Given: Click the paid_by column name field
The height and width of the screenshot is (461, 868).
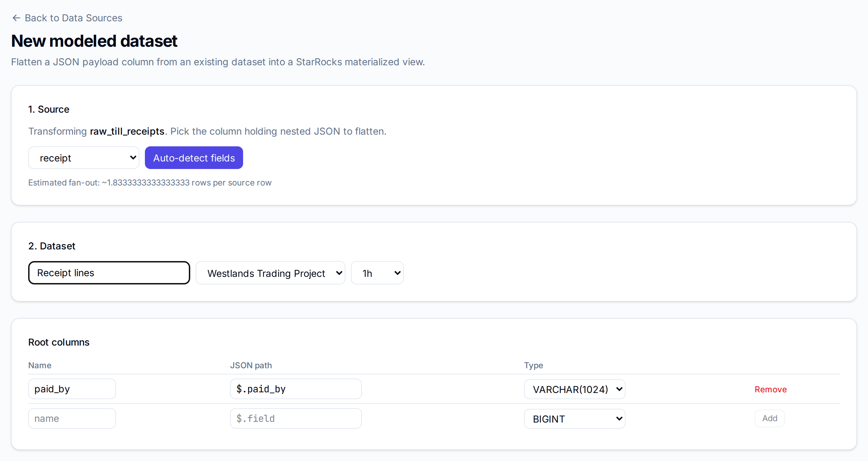Looking at the screenshot, I should click(72, 389).
